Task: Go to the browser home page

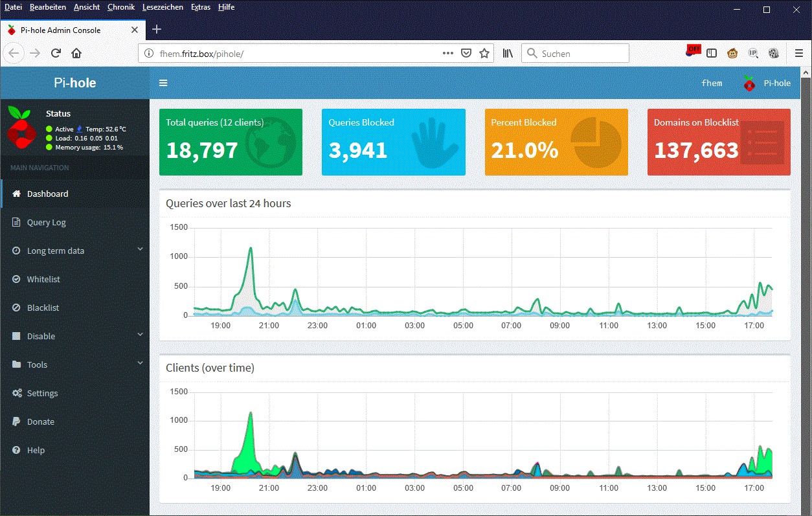Action: pos(76,53)
